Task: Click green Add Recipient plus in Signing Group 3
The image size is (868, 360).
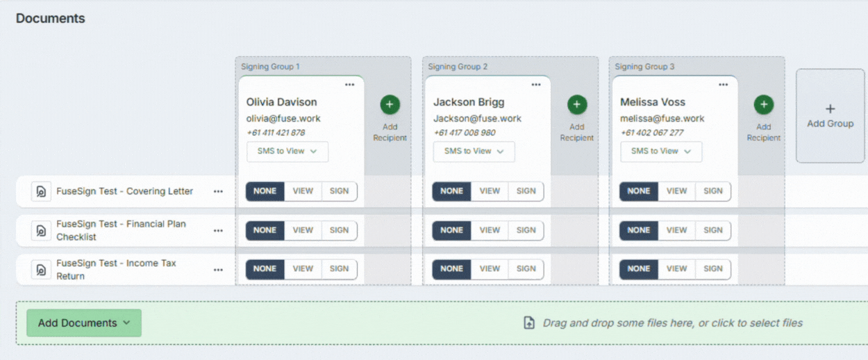Action: pos(763,105)
